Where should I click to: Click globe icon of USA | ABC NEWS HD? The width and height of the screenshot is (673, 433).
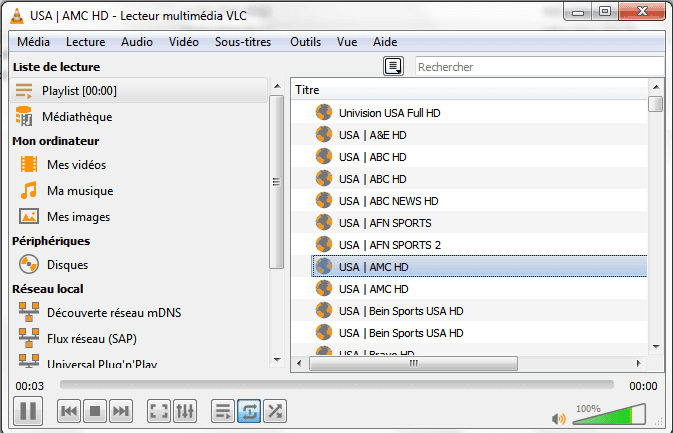[x=324, y=200]
